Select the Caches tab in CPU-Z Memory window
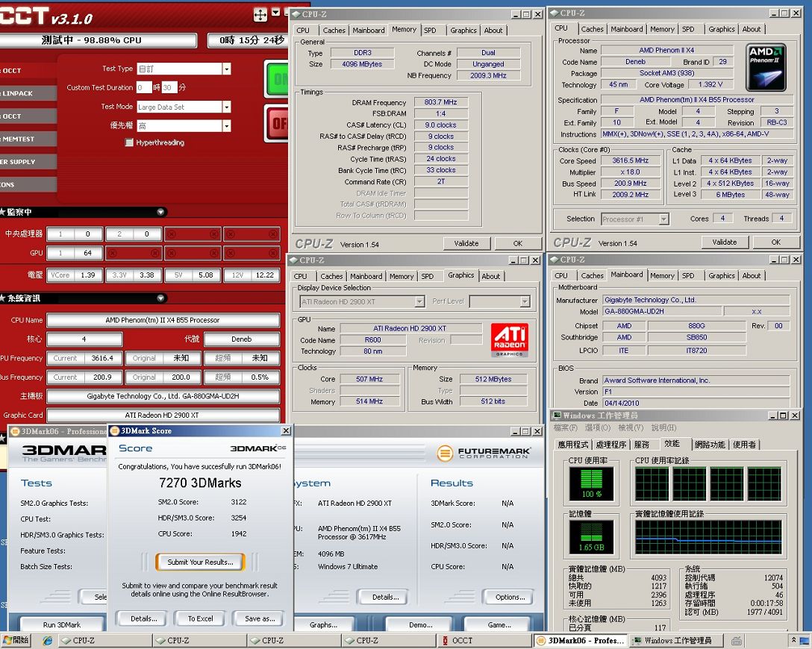This screenshot has height=649, width=812. click(x=334, y=31)
